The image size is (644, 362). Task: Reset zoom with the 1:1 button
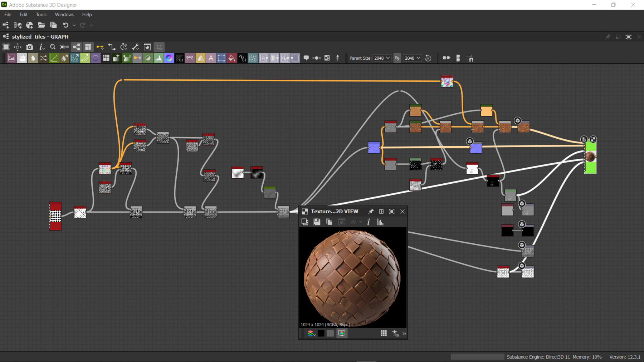(x=17, y=47)
